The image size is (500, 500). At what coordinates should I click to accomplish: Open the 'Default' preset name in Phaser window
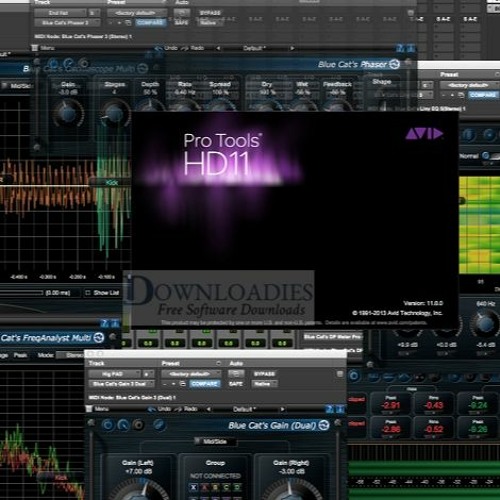click(255, 48)
